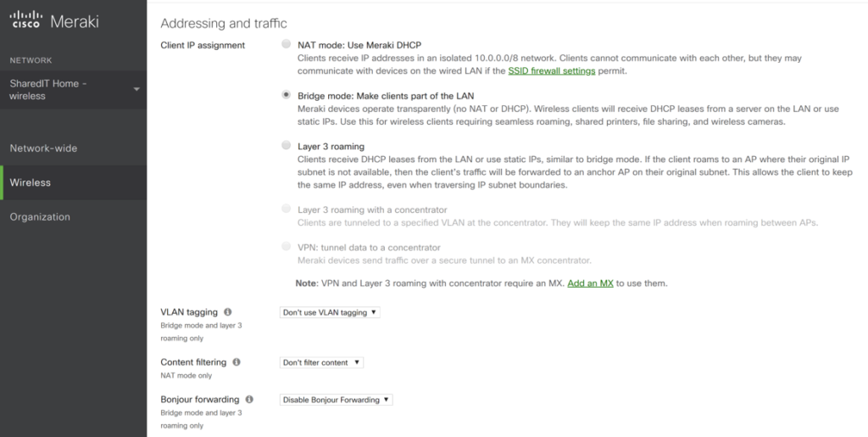Open the Organization menu

[x=40, y=217]
